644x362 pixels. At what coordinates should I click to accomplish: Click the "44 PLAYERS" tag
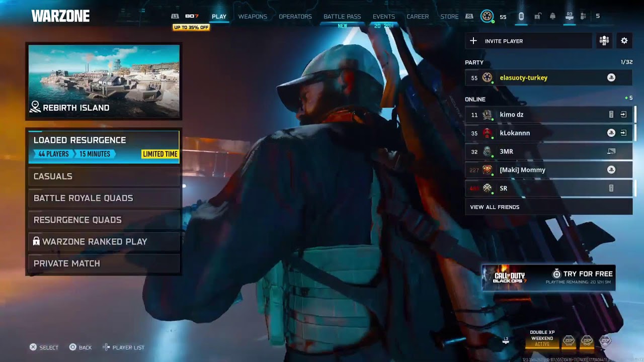(53, 154)
